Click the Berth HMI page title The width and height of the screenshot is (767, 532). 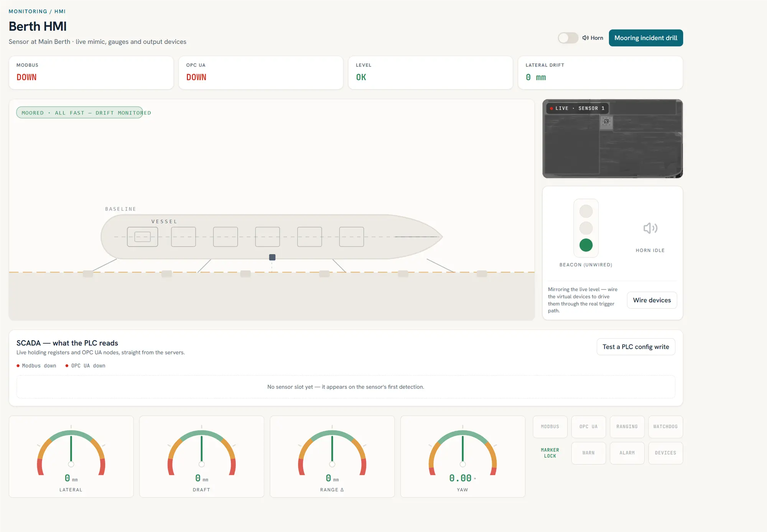38,26
